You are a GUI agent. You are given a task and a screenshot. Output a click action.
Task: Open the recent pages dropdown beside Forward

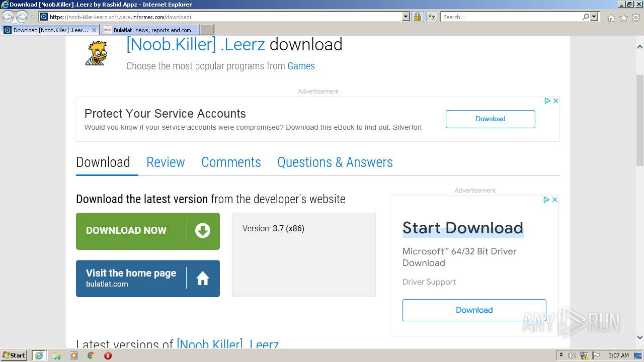pyautogui.click(x=33, y=17)
